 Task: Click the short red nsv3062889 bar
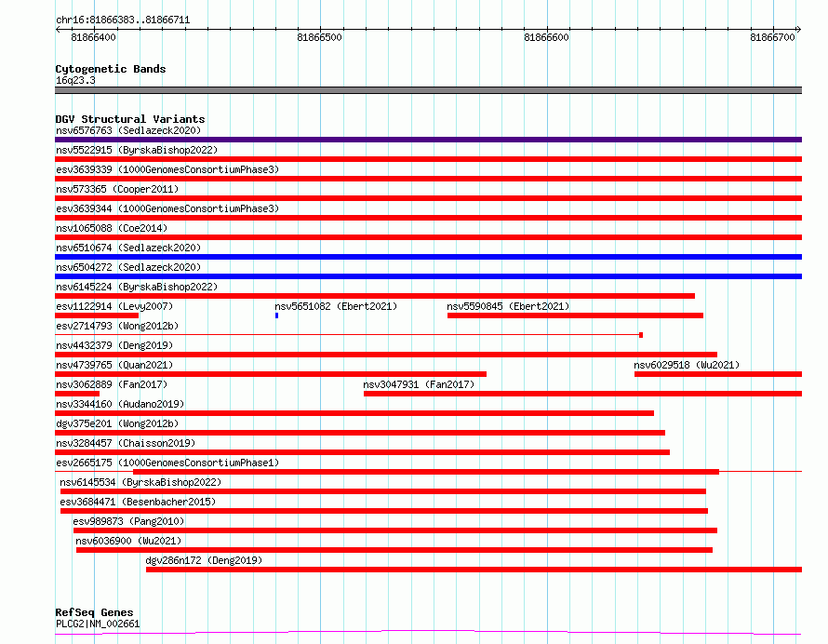point(77,394)
